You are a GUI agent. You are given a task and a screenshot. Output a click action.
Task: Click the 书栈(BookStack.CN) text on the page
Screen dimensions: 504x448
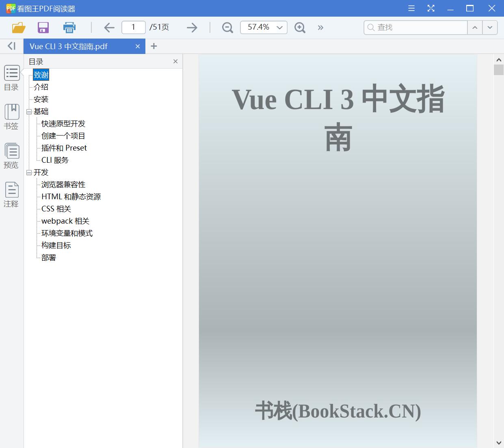338,411
